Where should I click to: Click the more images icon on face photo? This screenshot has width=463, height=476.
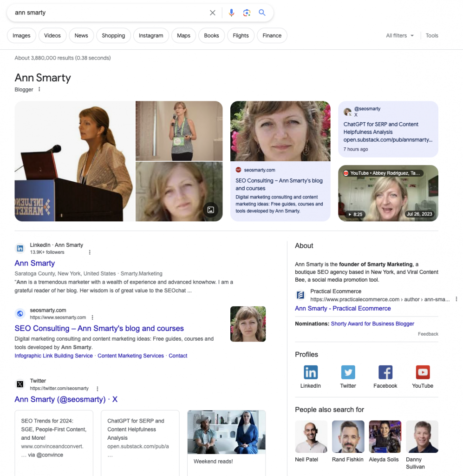click(x=211, y=210)
